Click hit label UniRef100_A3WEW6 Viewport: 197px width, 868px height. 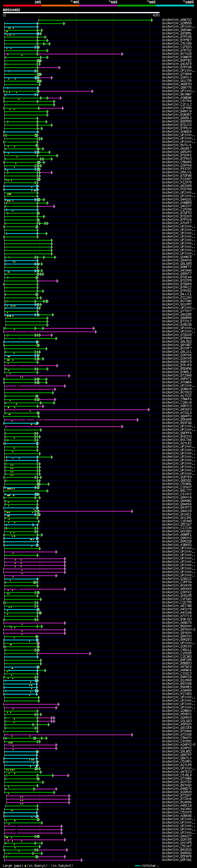click(177, 98)
